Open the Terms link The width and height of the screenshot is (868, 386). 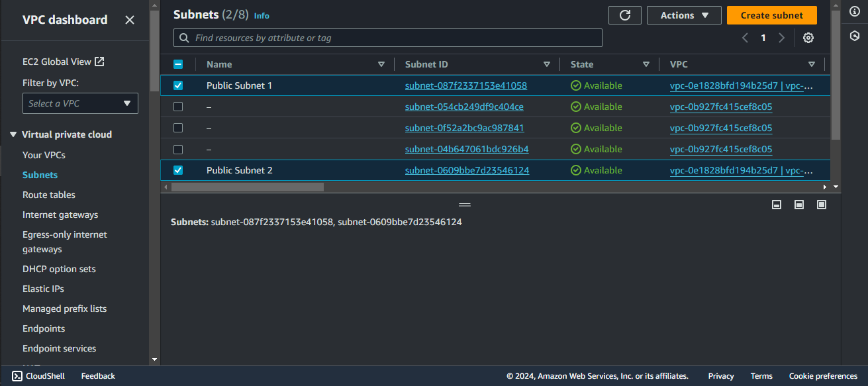pyautogui.click(x=761, y=376)
